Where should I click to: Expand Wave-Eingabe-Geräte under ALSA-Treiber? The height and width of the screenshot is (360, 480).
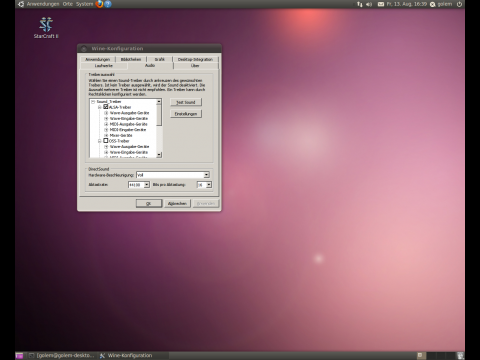click(106, 119)
